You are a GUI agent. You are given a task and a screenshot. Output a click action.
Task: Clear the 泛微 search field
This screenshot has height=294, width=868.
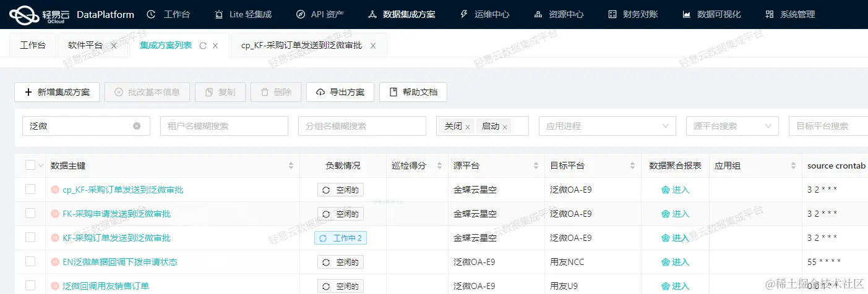pos(137,126)
